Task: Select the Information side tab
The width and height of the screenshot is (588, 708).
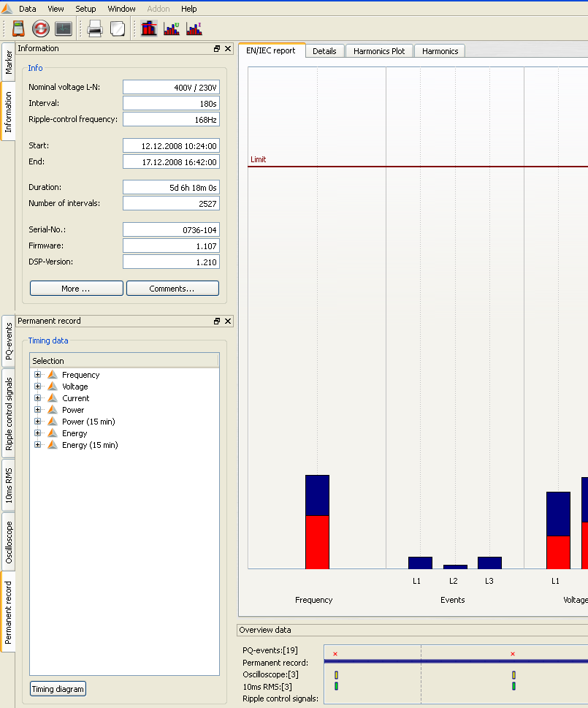Action: pyautogui.click(x=8, y=112)
